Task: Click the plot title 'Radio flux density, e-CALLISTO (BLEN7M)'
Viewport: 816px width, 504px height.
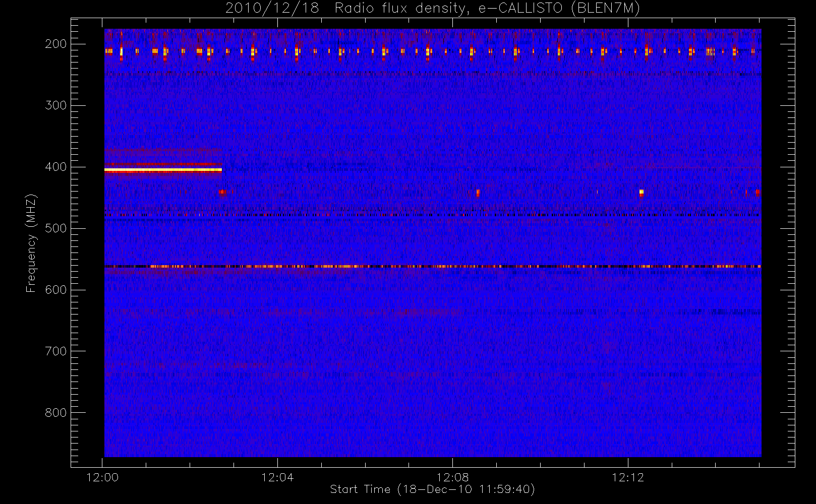Action: tap(487, 9)
